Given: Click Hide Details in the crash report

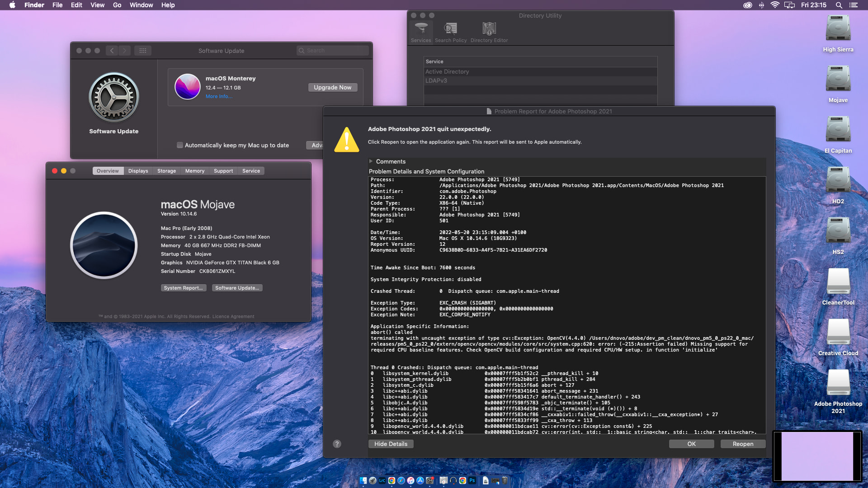Looking at the screenshot, I should [x=391, y=444].
